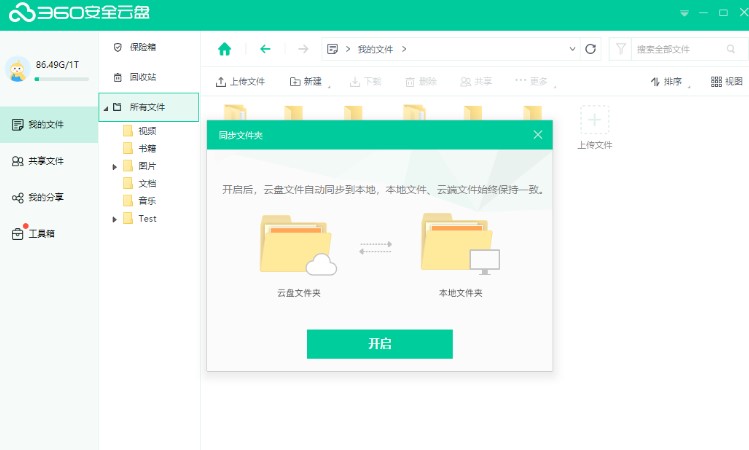Click the 86.49G/1T storage text

click(x=57, y=64)
